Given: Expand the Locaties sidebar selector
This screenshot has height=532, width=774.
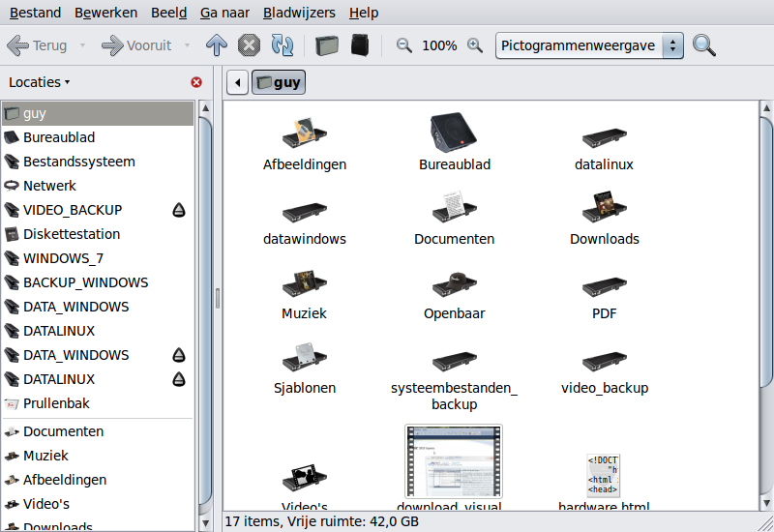Looking at the screenshot, I should click(x=40, y=82).
